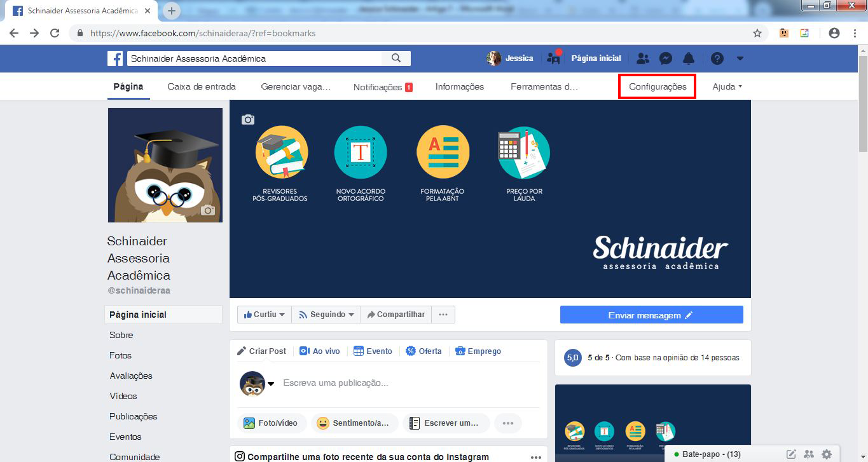Click the pages icon with the red badge
Image resolution: width=868 pixels, height=462 pixels.
point(554,58)
